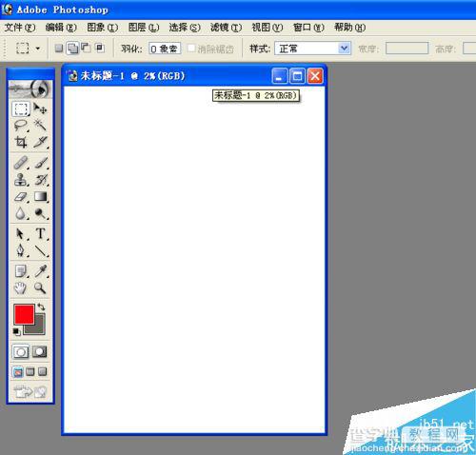476x455 pixels.
Task: Choose Standard Screen mode
Action: [18, 371]
